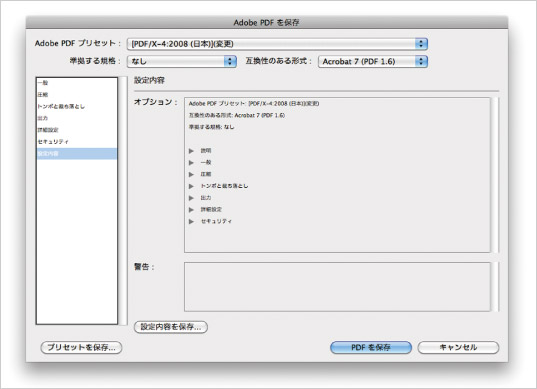
Task: Open the Adobe PDF プリセット dropdown
Action: pos(277,44)
